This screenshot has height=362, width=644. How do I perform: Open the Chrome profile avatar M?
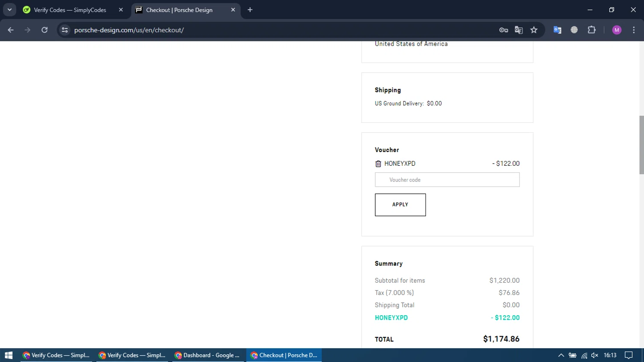click(x=617, y=30)
